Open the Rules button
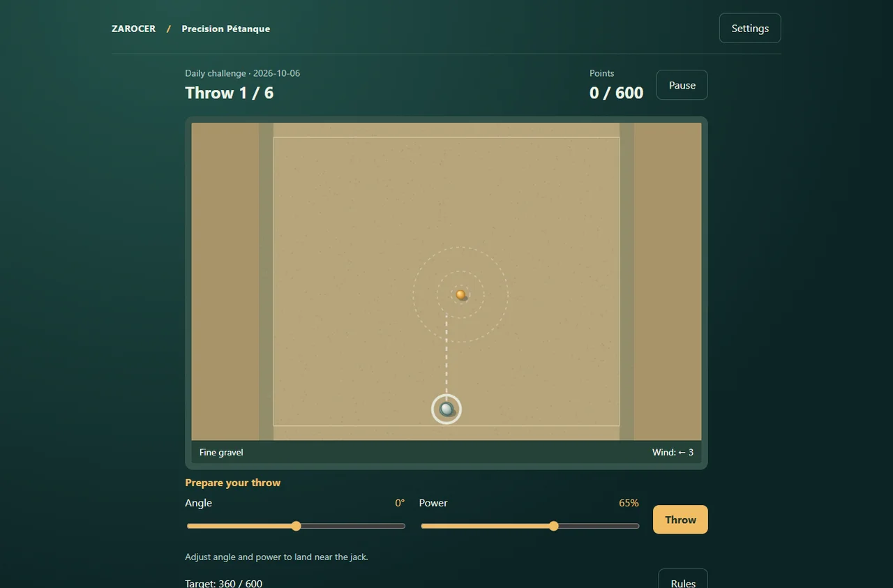 pyautogui.click(x=683, y=580)
